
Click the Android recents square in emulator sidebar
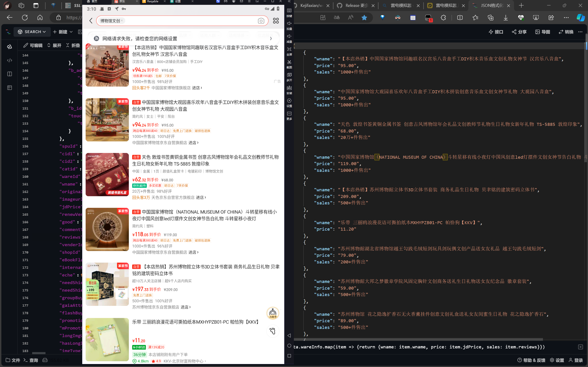[289, 356]
